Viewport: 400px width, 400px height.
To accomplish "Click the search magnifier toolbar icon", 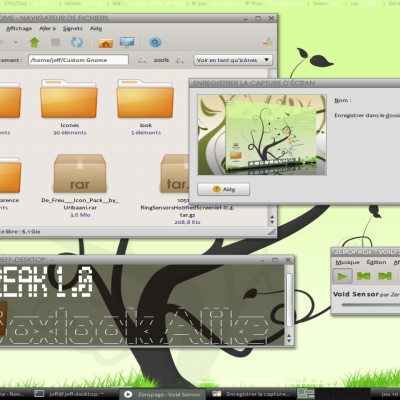I will pos(155,42).
